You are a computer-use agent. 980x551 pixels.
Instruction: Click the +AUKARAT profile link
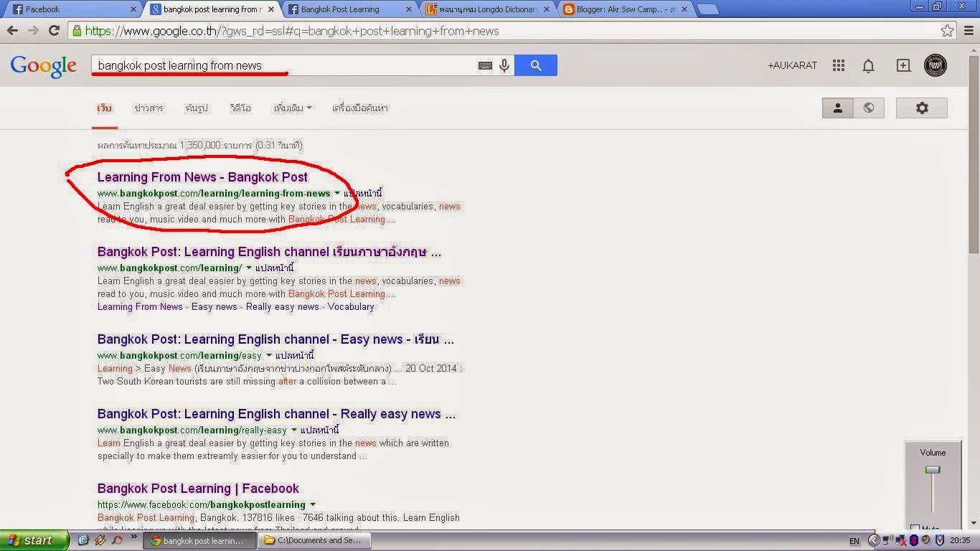[792, 65]
